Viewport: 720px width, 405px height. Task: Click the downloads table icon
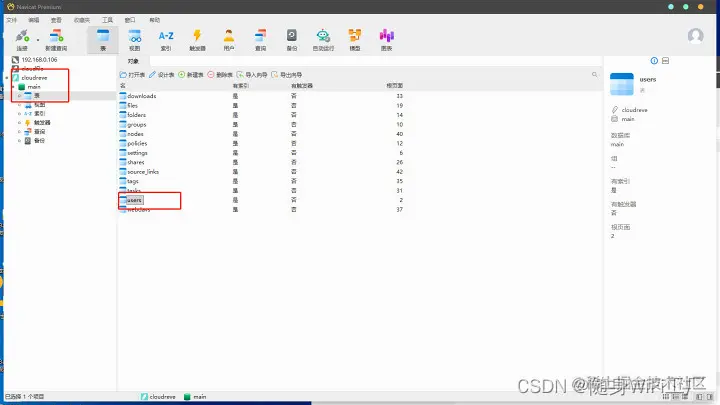pos(123,96)
